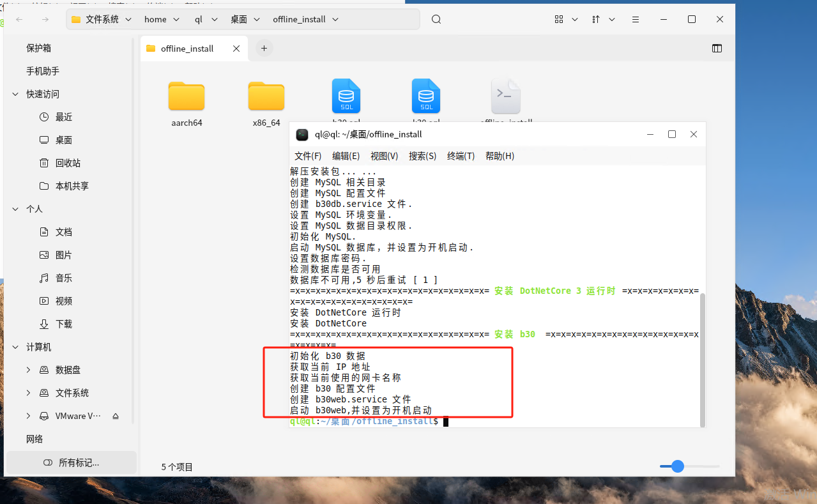Screen dimensions: 817x504
Task: Select the offline_install script file icon
Action: pyautogui.click(x=506, y=97)
